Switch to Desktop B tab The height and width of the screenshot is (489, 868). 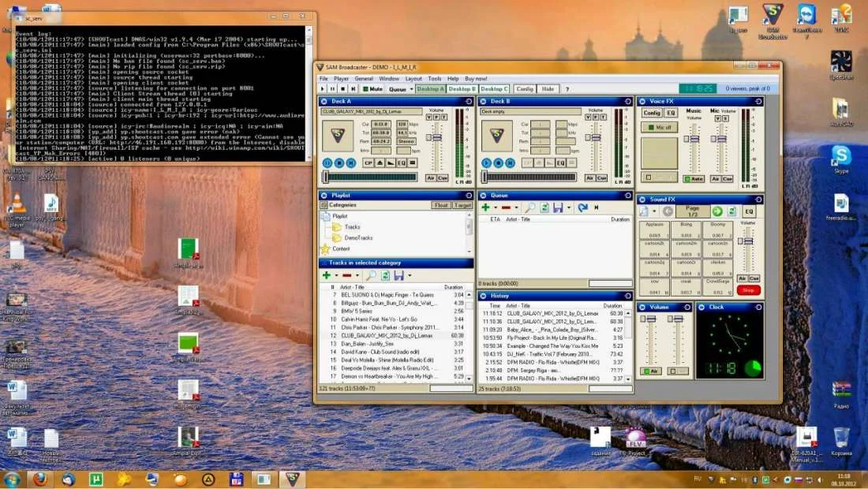pyautogui.click(x=462, y=89)
